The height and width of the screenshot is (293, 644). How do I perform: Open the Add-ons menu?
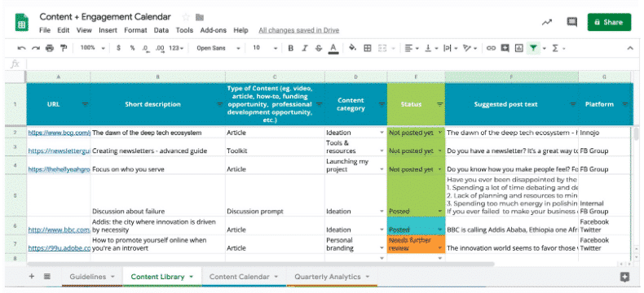coord(213,30)
